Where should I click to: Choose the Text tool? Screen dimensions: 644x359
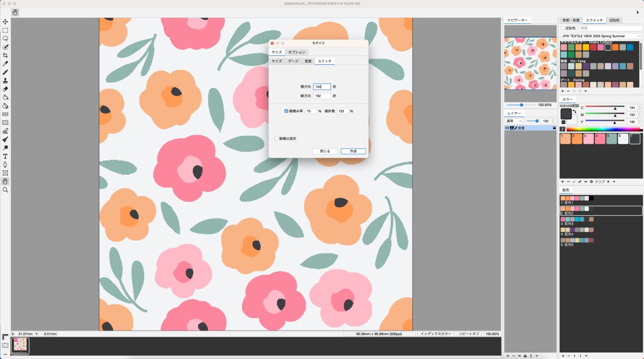pyautogui.click(x=5, y=156)
